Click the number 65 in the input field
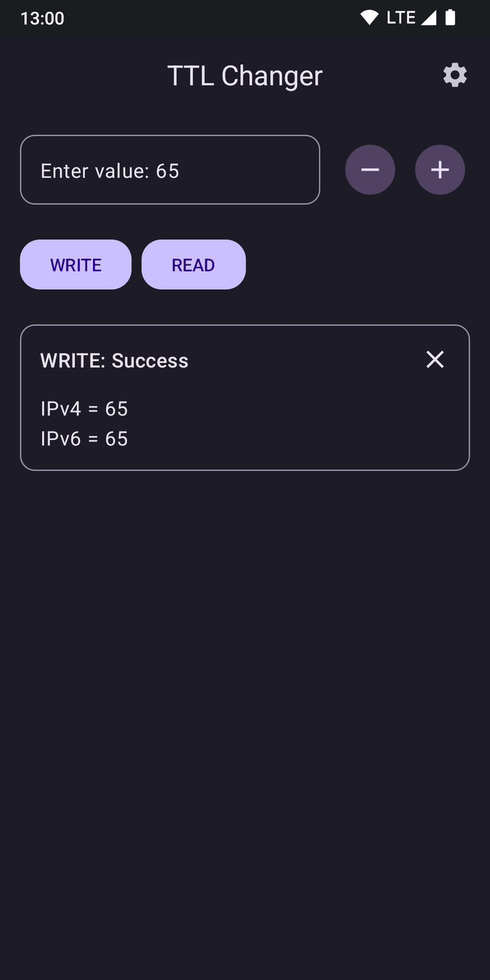This screenshot has width=490, height=980. click(168, 171)
